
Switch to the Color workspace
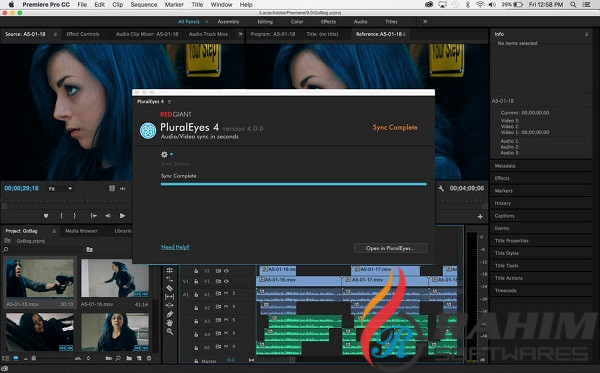(297, 22)
